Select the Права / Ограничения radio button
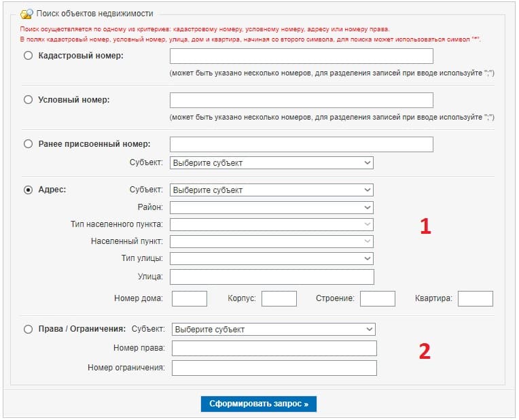Viewport: 519px width, 420px height. 28,329
